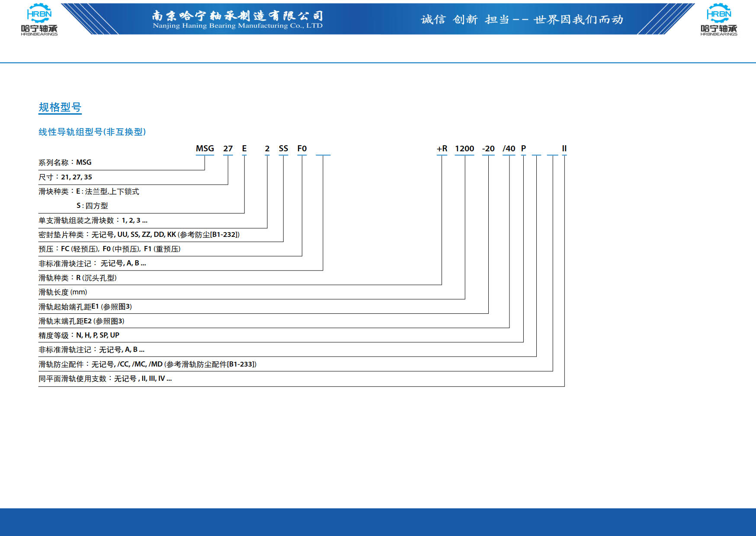Click the row '密封垫片种类' with B1-232 reference
The height and width of the screenshot is (536, 756).
tap(139, 235)
